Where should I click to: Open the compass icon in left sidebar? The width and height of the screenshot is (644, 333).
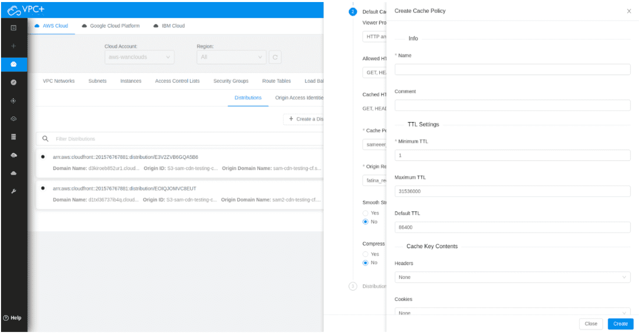click(14, 82)
